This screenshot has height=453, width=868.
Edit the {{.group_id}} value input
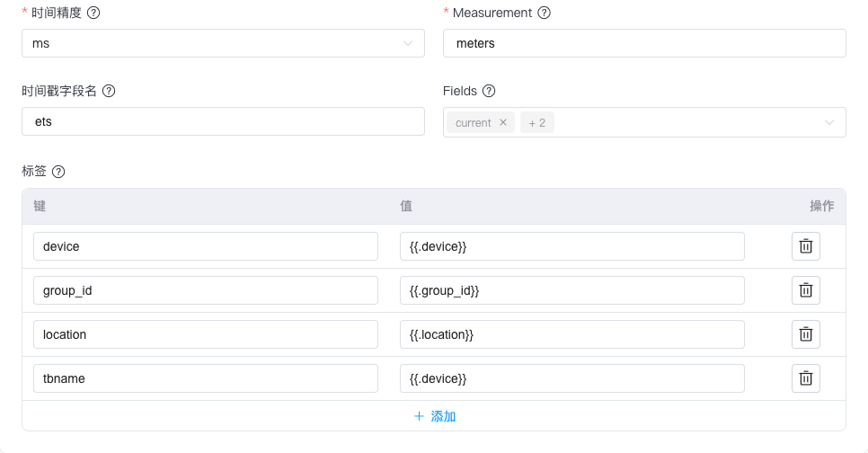[571, 290]
